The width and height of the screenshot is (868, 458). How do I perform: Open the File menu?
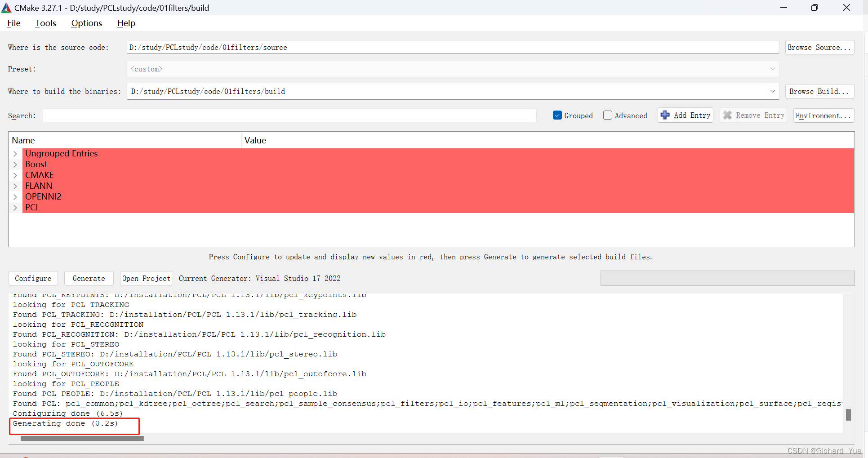14,23
